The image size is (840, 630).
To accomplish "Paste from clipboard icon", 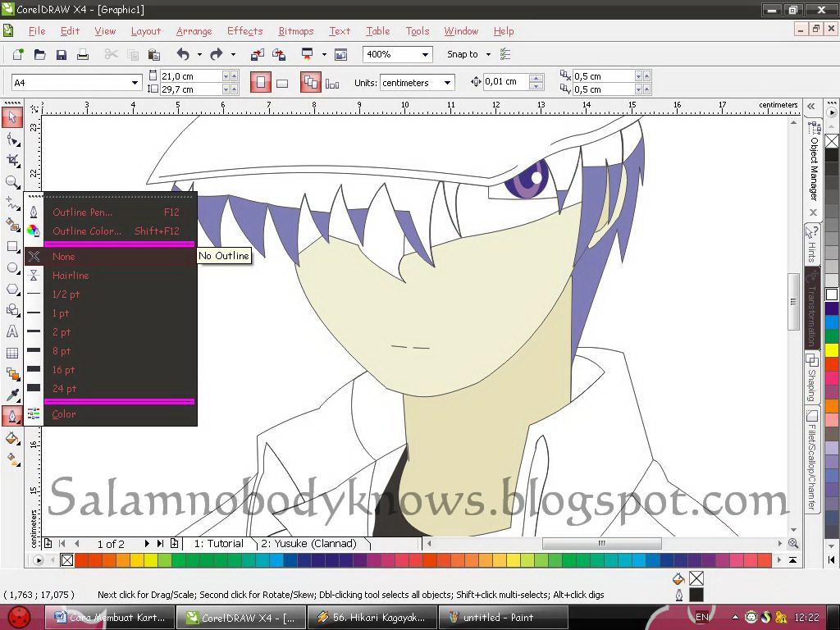I will (x=153, y=54).
